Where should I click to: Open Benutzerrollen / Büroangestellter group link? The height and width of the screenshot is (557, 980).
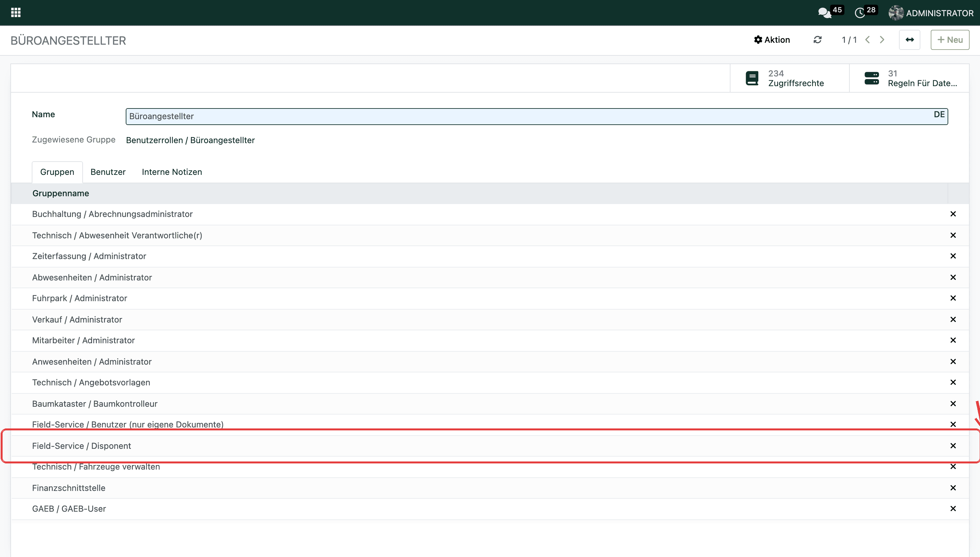(x=190, y=140)
